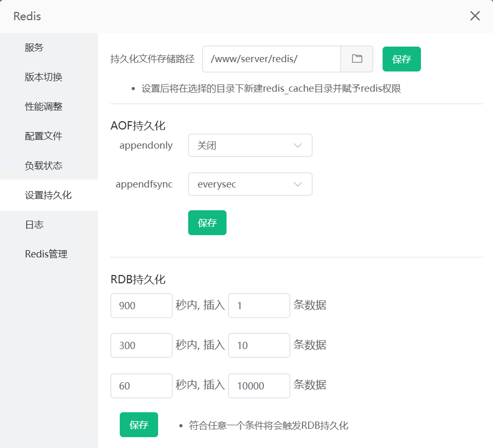Open folder browser for storage path

point(357,59)
